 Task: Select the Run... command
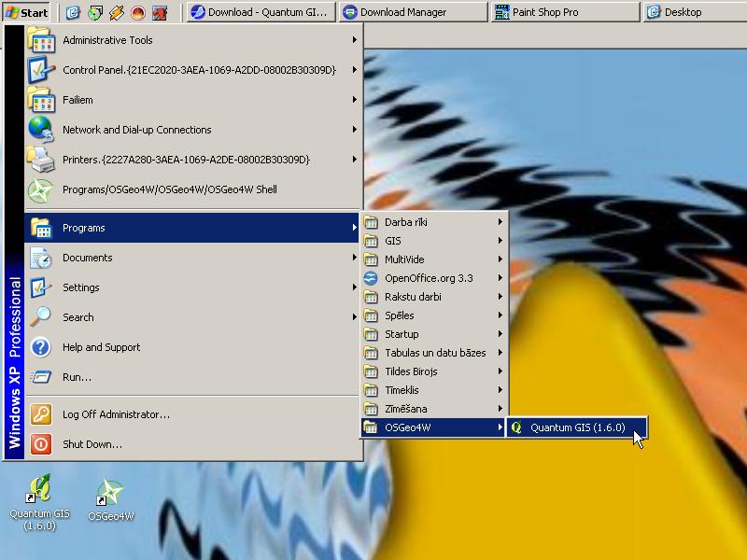[x=192, y=377]
